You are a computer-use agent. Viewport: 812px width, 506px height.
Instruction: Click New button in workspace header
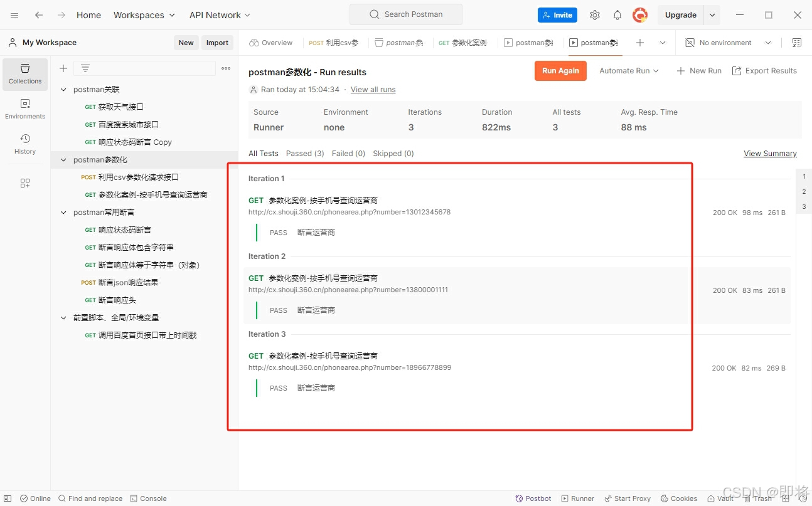coord(186,43)
